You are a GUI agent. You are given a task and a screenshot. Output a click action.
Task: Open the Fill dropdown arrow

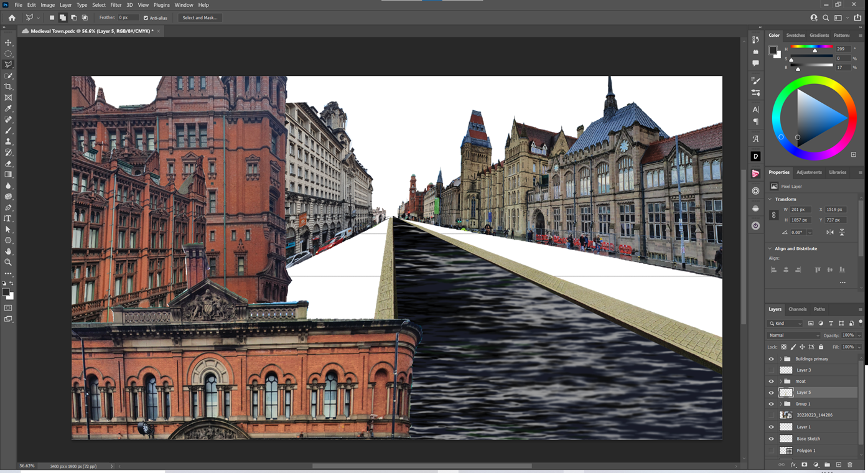click(x=859, y=347)
